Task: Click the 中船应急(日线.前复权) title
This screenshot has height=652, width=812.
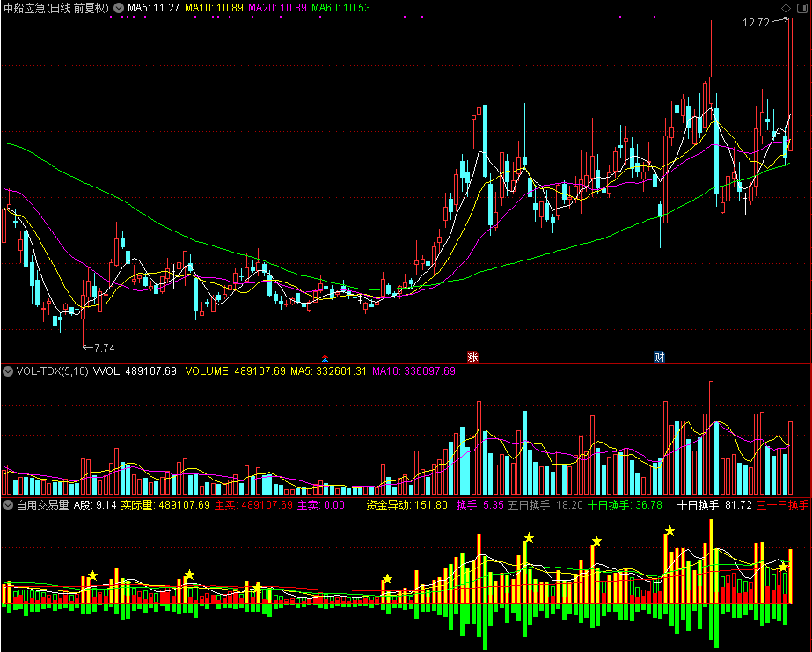Action: point(56,8)
